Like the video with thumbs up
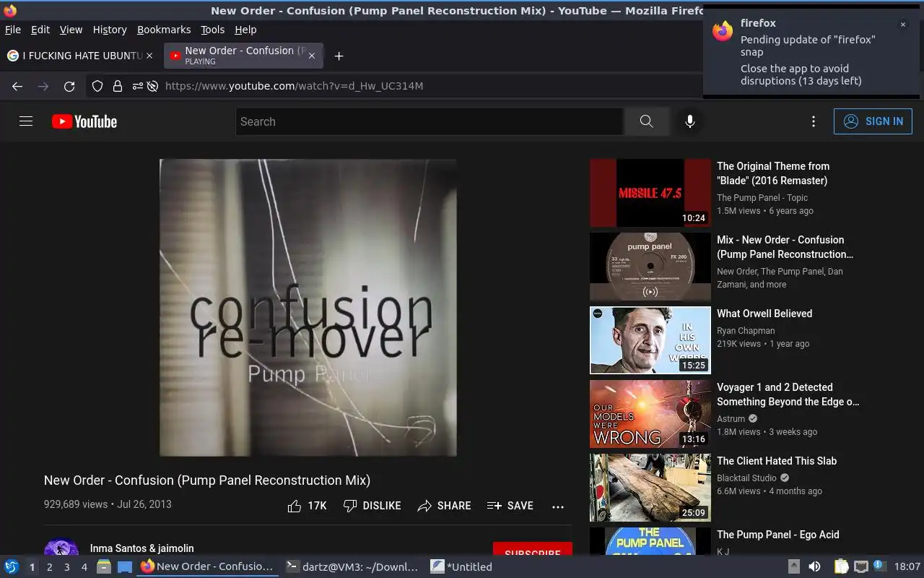924x578 pixels. pos(307,506)
